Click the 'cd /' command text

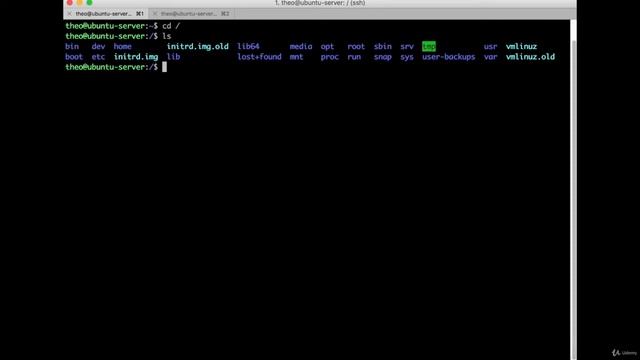click(171, 26)
